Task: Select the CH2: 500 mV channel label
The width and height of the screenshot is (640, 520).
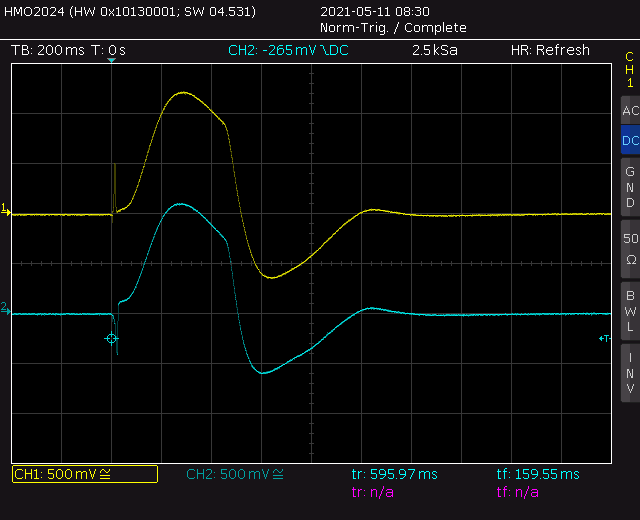Action: tap(235, 474)
